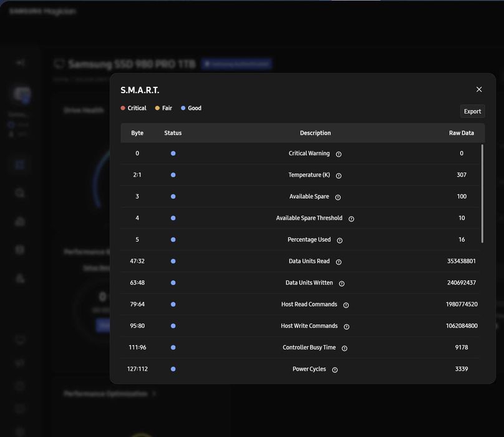Image resolution: width=504 pixels, height=437 pixels.
Task: Click the Status column header
Action: [x=173, y=133]
